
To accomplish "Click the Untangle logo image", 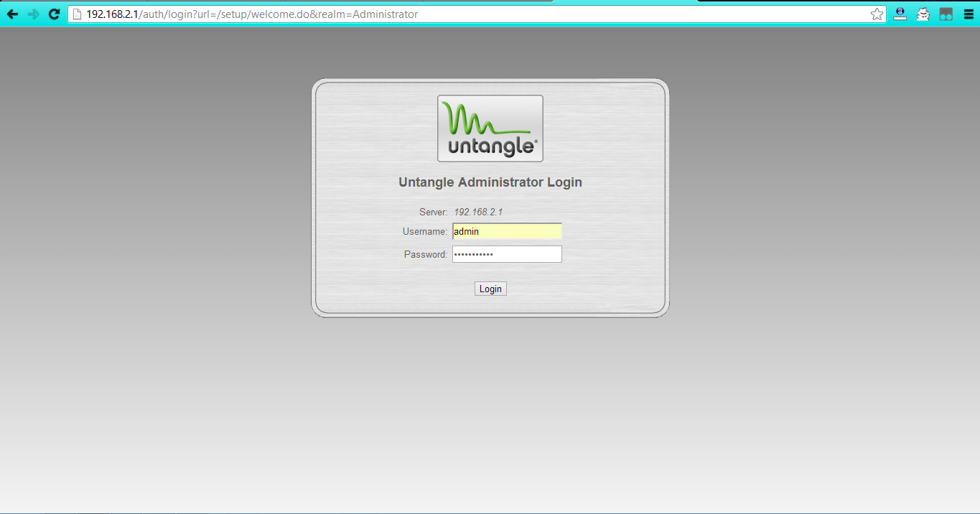I will pos(490,128).
